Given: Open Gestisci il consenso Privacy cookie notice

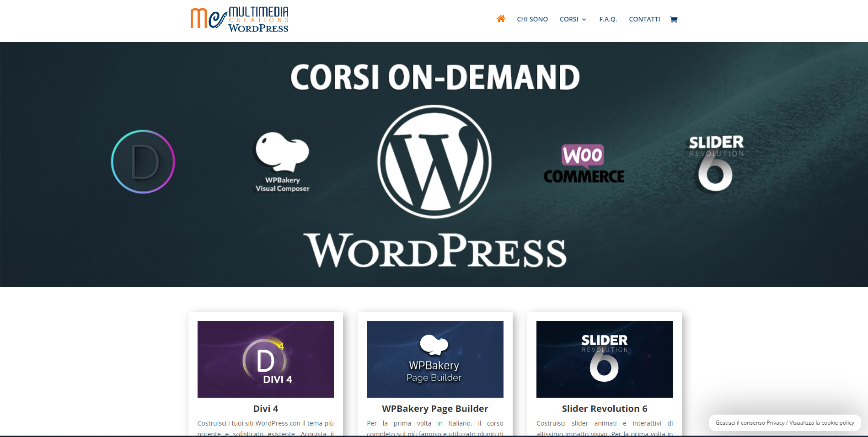Looking at the screenshot, I should click(785, 423).
